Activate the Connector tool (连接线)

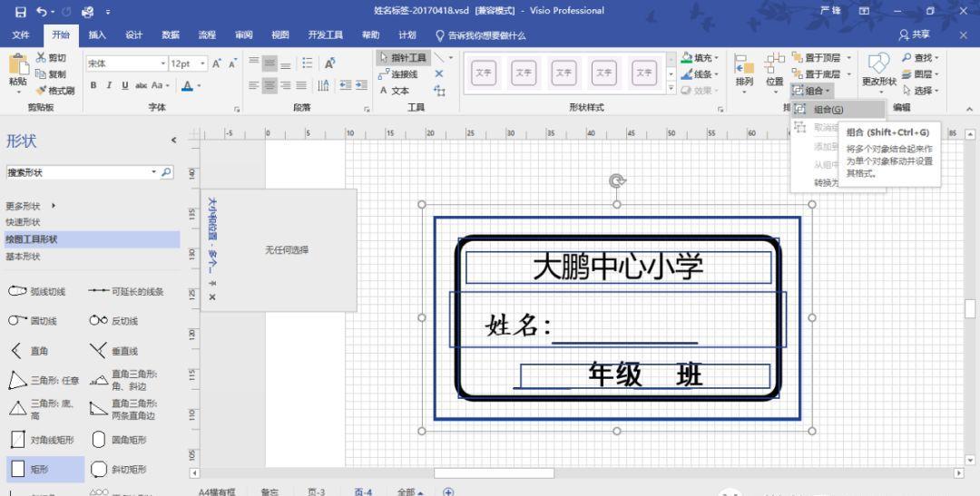click(397, 74)
